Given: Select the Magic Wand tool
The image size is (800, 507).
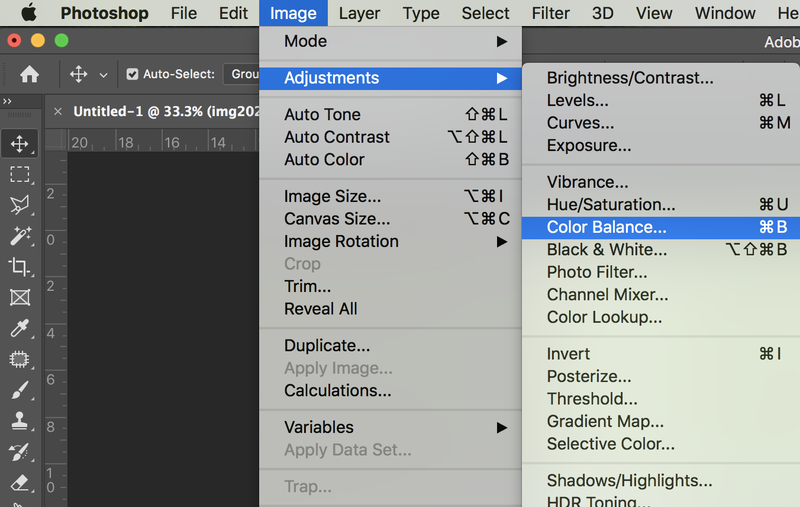Looking at the screenshot, I should (19, 236).
